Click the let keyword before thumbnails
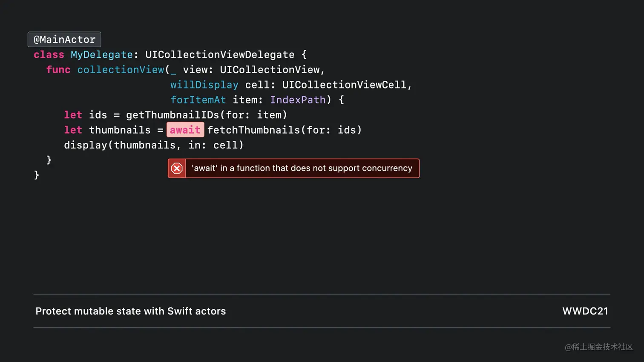Screen dimensions: 644x362 (x=72, y=130)
